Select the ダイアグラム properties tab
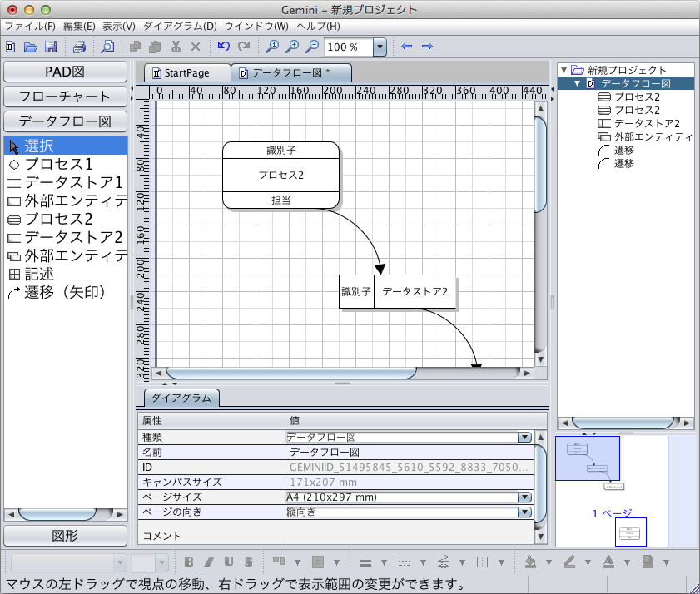The image size is (700, 594). (x=181, y=398)
